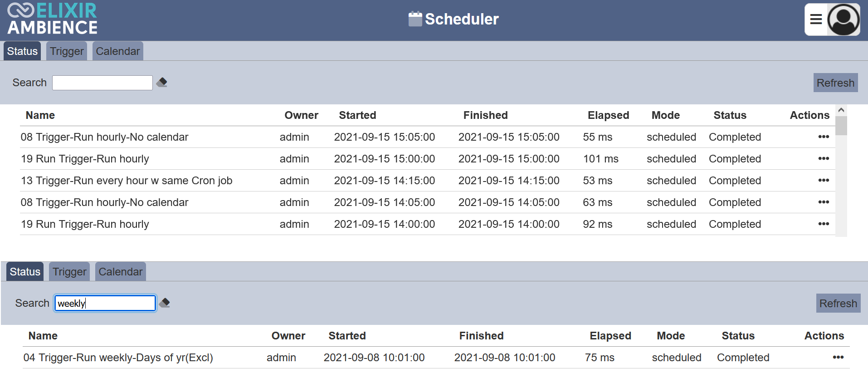The height and width of the screenshot is (373, 868).
Task: Open the lower Calendar tab
Action: point(121,272)
